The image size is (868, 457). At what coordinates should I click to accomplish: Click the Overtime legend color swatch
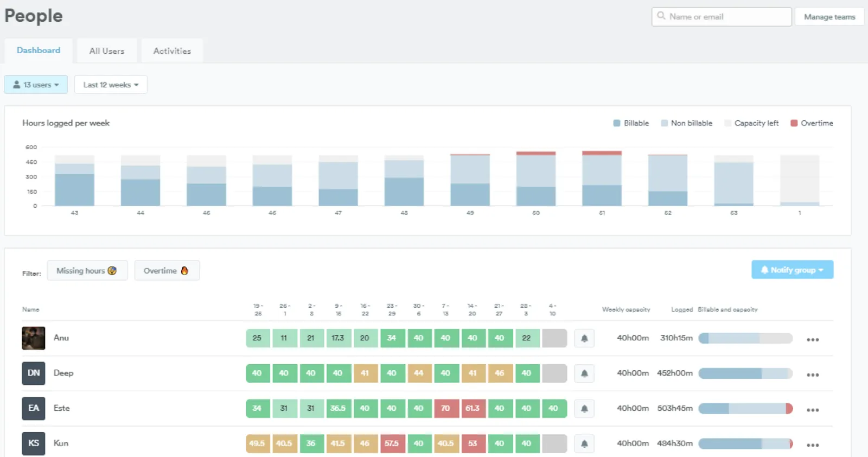[794, 123]
